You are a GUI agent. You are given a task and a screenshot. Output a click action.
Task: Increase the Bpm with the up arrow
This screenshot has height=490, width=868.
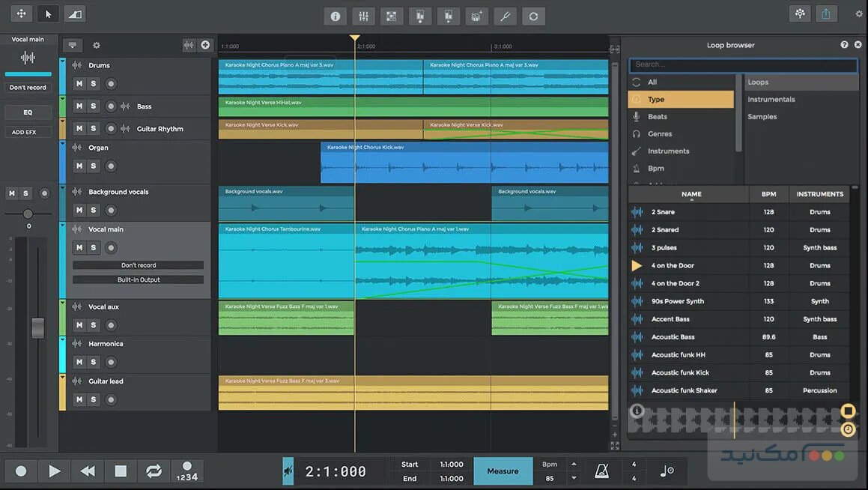tap(573, 463)
